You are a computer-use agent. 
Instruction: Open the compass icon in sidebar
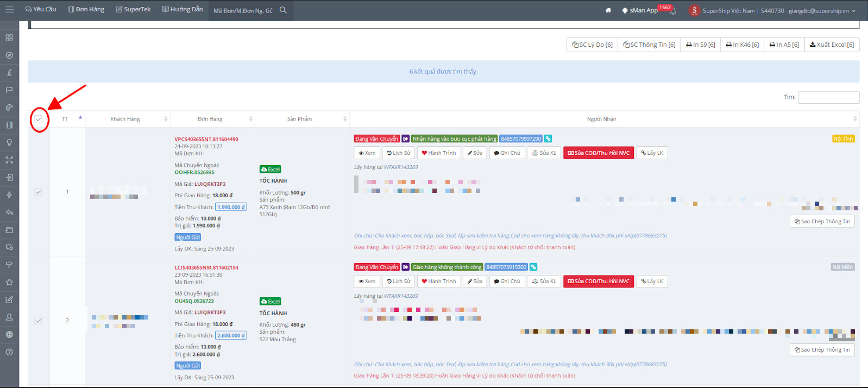9,55
